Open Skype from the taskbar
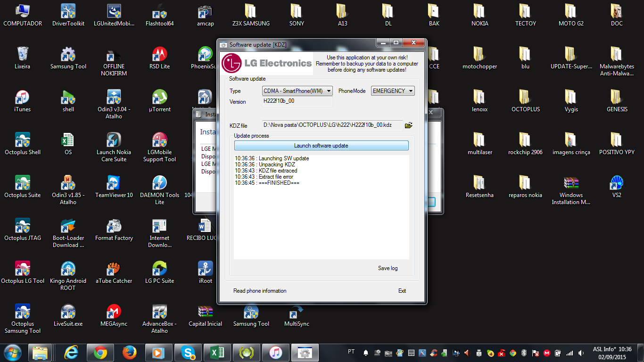 (x=188, y=352)
